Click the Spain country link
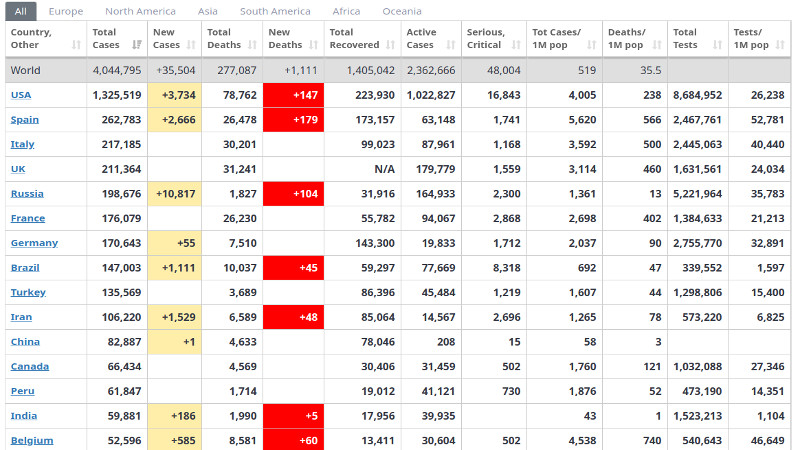Screen dimensions: 800x450 click(24, 120)
